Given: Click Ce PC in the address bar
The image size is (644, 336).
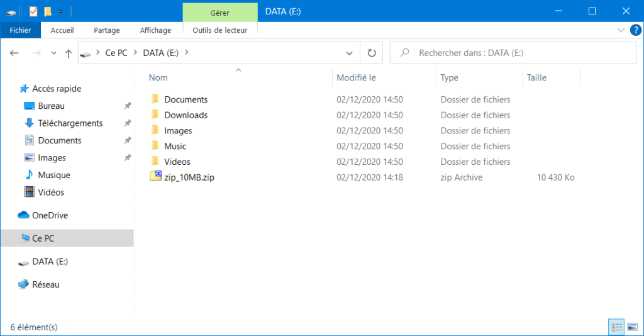Looking at the screenshot, I should [x=116, y=53].
